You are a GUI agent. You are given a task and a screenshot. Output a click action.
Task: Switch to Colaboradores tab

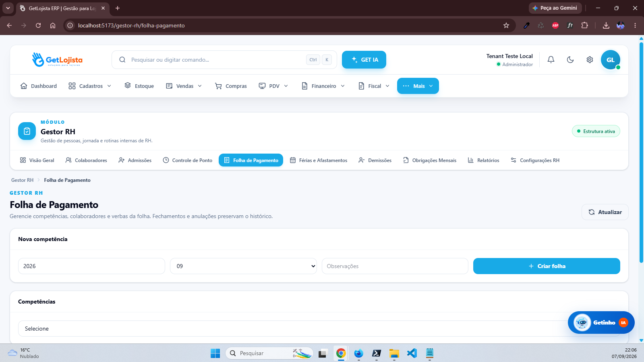pyautogui.click(x=86, y=160)
